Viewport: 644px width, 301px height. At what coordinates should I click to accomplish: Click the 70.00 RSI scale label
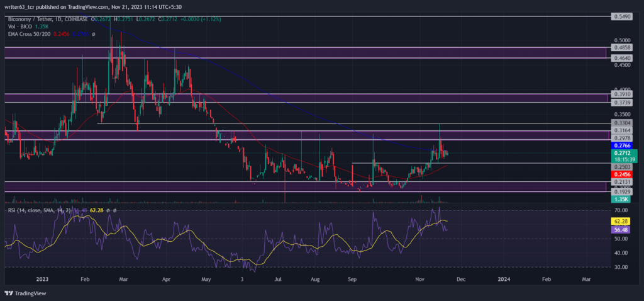coord(620,210)
